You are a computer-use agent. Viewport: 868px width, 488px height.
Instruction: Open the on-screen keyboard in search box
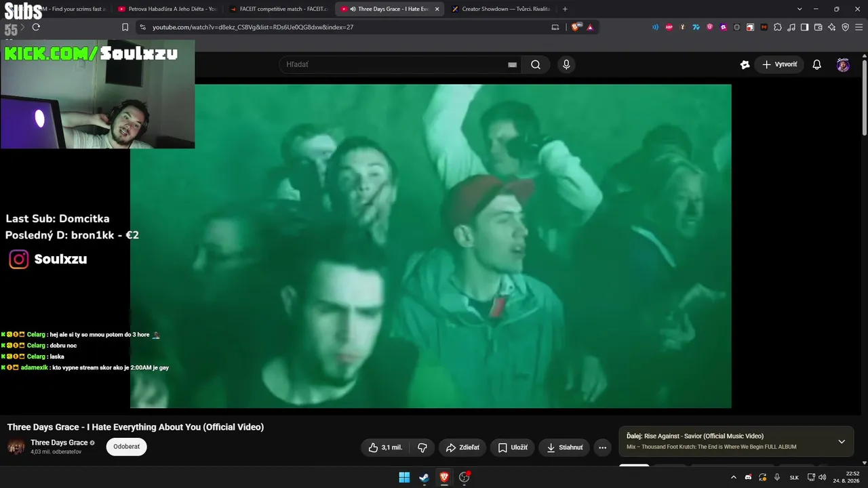[513, 64]
